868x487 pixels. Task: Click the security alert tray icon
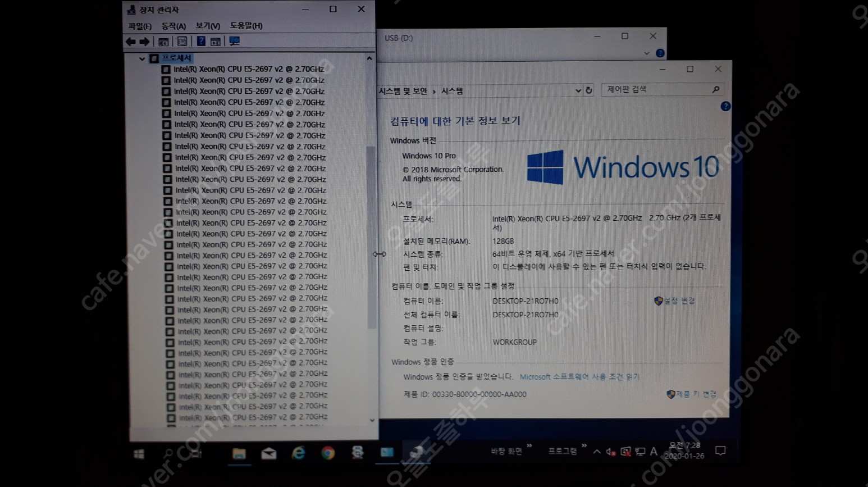tap(625, 452)
